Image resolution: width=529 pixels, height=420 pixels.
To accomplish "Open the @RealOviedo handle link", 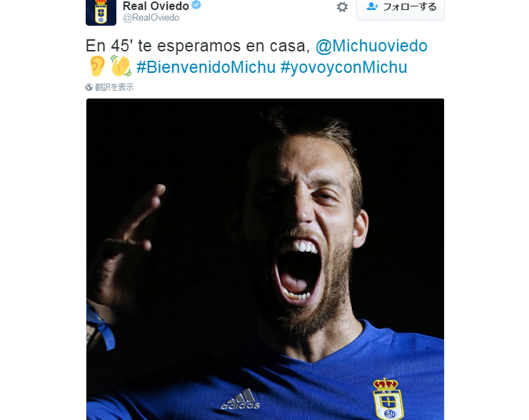I will 151,18.
